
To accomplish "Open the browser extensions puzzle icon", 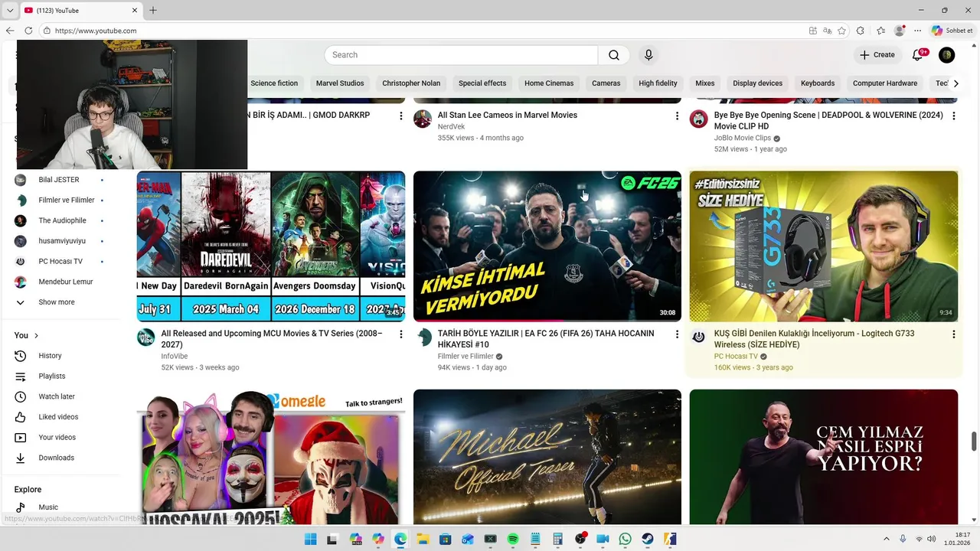I will (x=861, y=31).
